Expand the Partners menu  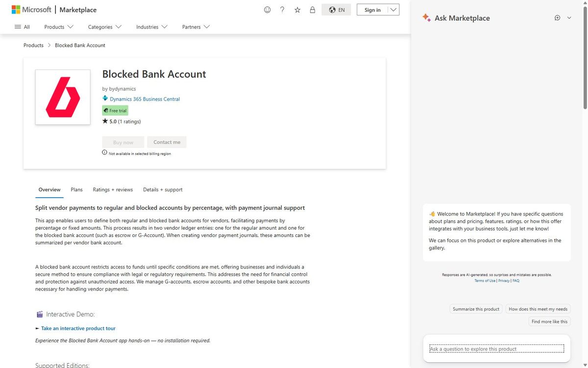click(x=196, y=27)
